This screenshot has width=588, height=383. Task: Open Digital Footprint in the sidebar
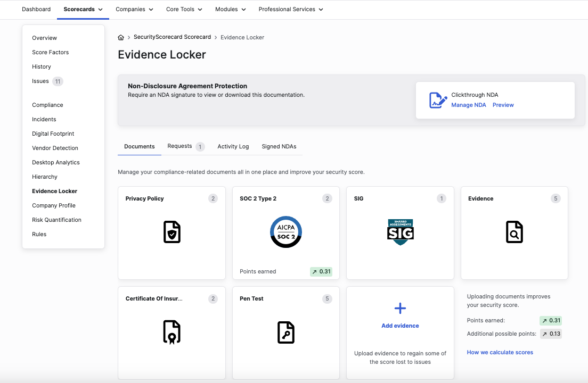[53, 134]
